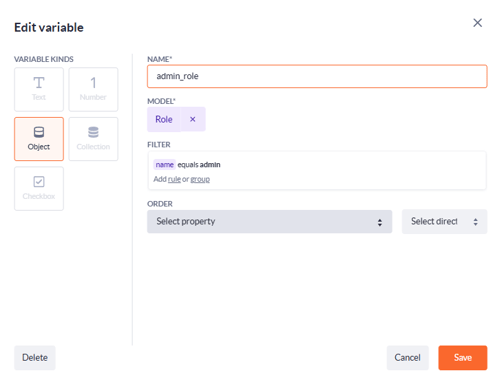Add a filter group link
The width and height of the screenshot is (500, 382).
point(200,179)
